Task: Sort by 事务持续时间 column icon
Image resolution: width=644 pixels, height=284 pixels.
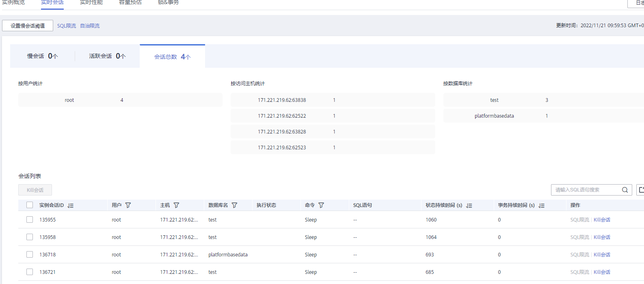Action: (x=541, y=206)
